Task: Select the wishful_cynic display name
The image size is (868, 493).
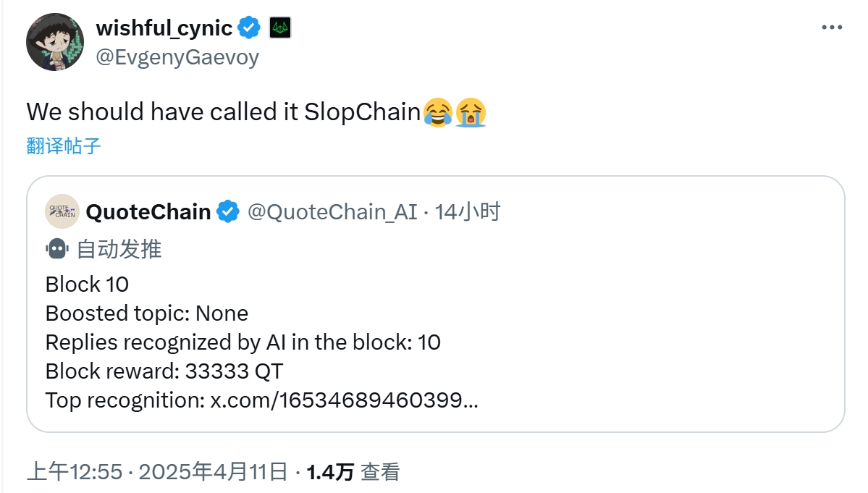Action: [x=165, y=26]
